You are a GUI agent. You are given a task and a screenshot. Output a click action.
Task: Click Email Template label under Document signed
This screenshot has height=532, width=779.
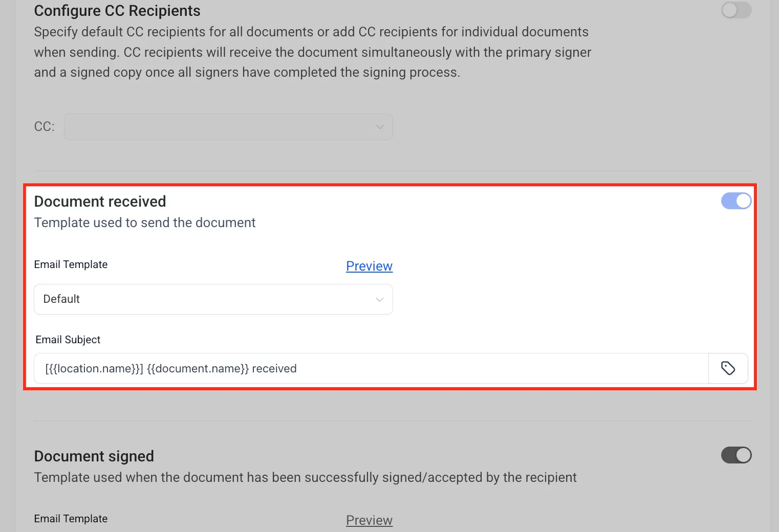pyautogui.click(x=71, y=519)
